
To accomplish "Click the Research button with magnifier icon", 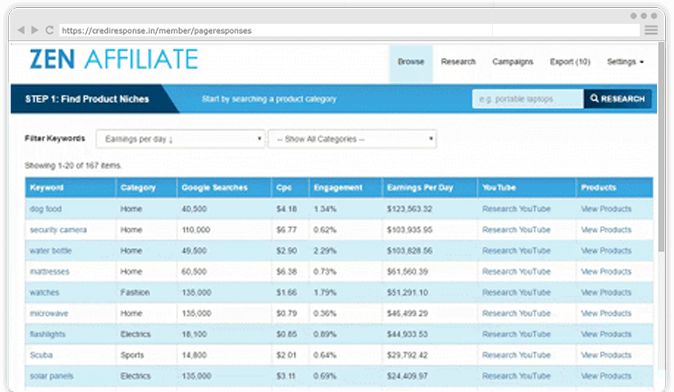I will pos(617,99).
